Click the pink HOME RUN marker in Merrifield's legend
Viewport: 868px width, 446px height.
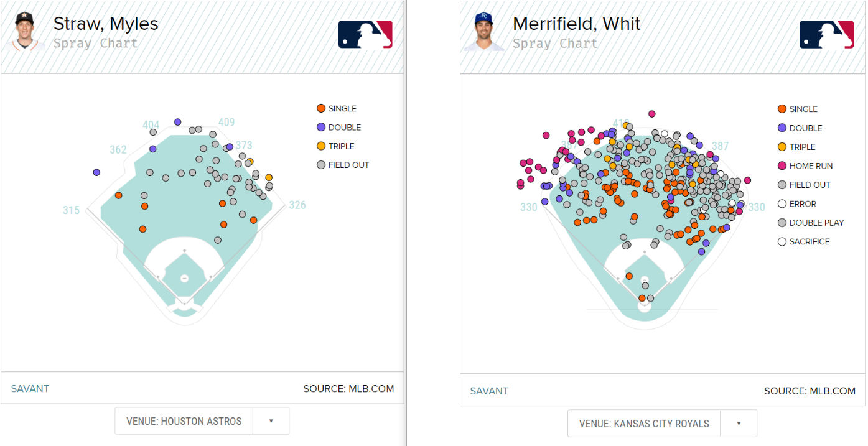pyautogui.click(x=782, y=166)
